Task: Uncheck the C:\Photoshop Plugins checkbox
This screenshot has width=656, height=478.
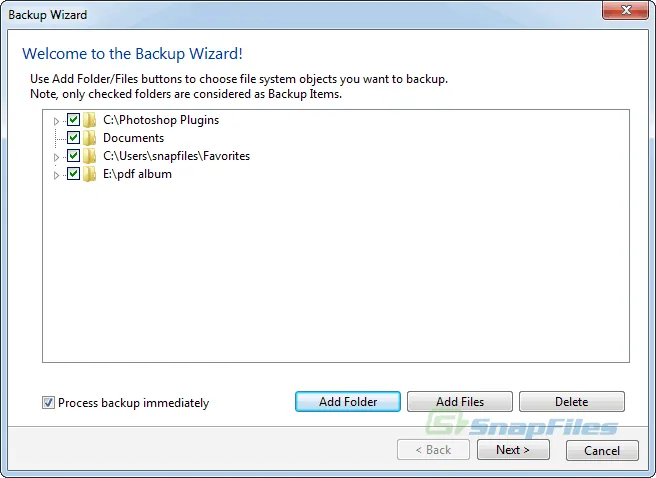Action: point(73,120)
